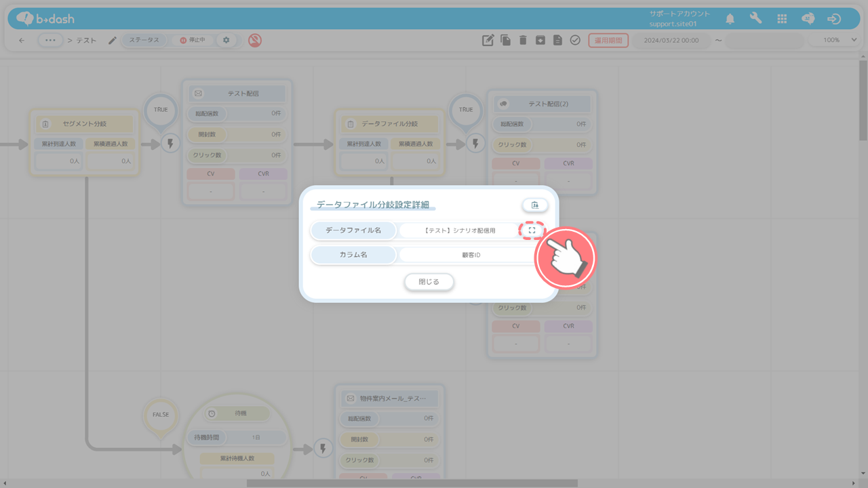Open the notifications bell in the header
The image size is (868, 488).
(730, 19)
